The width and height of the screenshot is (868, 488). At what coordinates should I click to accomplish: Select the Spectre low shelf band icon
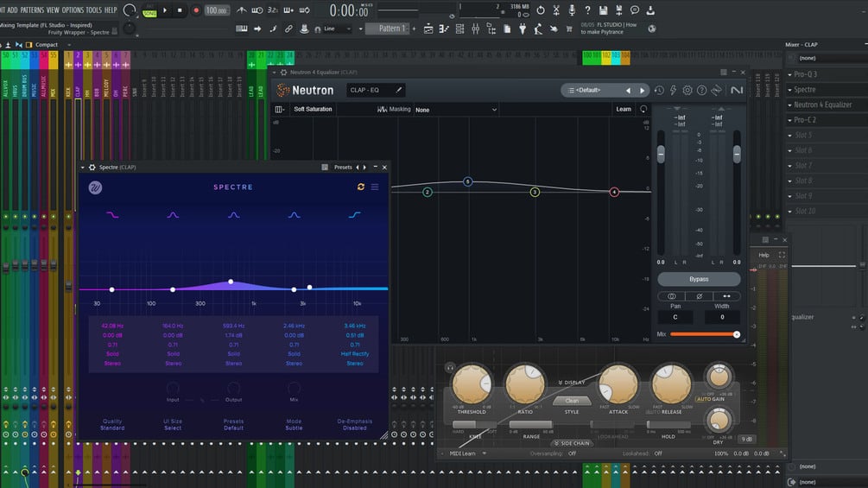pos(112,215)
